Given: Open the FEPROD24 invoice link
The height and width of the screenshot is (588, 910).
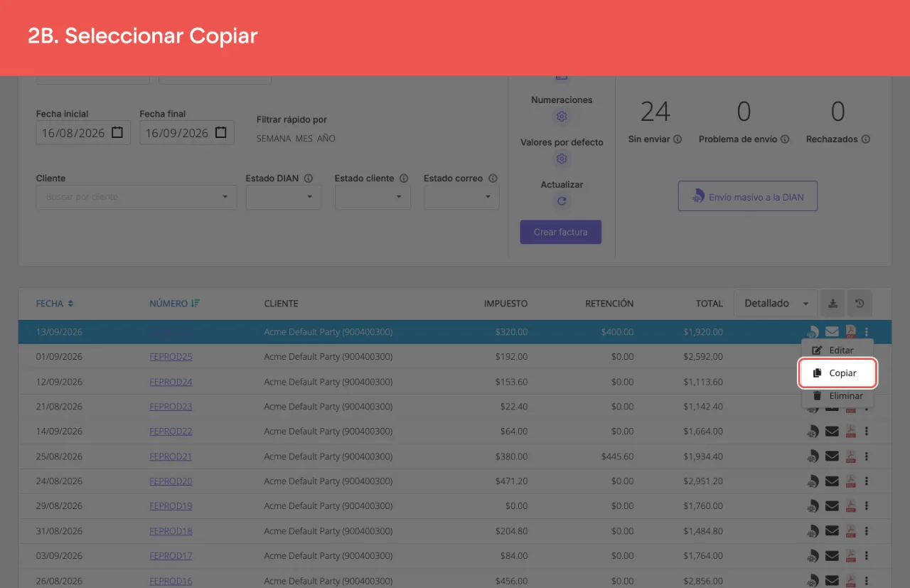Looking at the screenshot, I should (x=171, y=382).
